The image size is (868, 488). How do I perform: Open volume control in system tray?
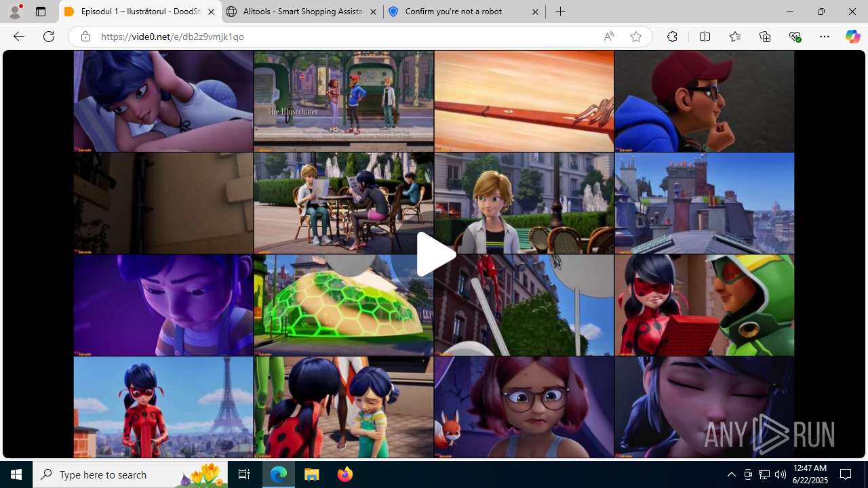(781, 474)
